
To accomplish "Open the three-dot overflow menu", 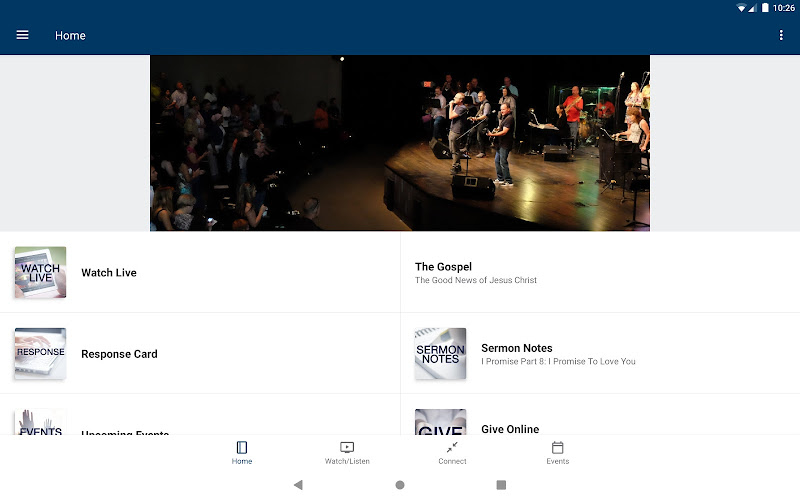I will point(781,35).
